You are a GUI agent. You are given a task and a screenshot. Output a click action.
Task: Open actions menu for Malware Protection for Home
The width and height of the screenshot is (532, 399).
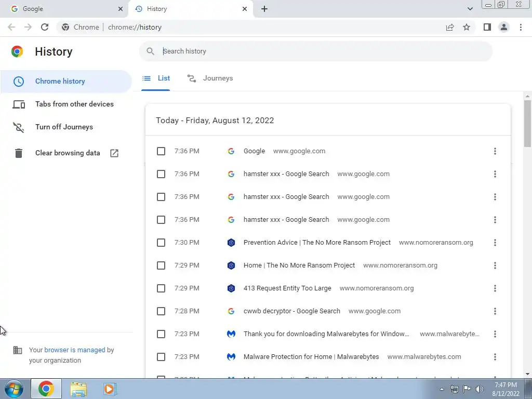coord(495,357)
